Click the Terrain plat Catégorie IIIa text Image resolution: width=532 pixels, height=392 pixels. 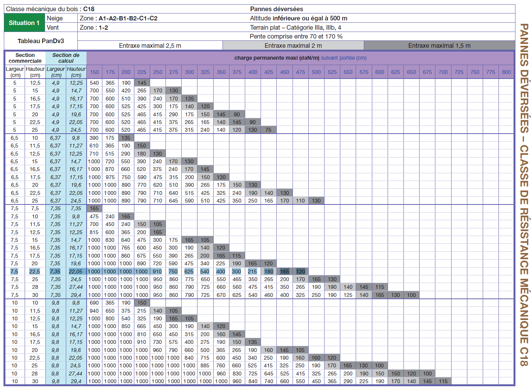click(295, 27)
